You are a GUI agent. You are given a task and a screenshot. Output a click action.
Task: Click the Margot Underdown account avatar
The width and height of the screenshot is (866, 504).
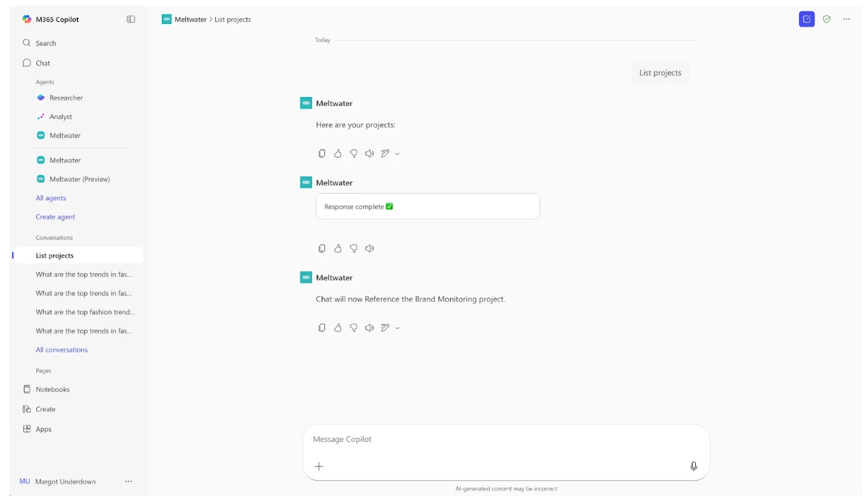(25, 481)
